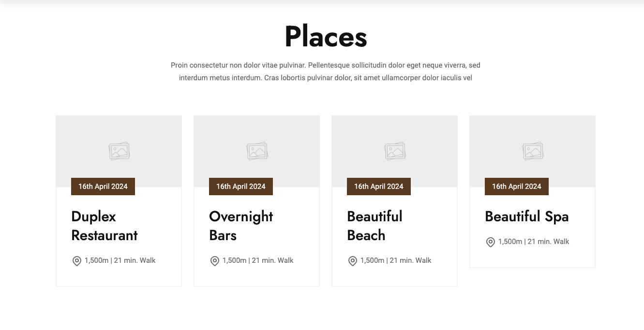Click the Duplex Restaurant image placeholder icon

(x=119, y=151)
